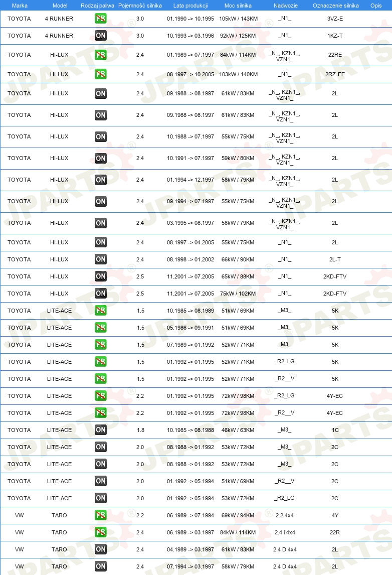Viewport: 392px width, 575px height.
Task: Click the Moc silnika column header
Action: point(238,6)
